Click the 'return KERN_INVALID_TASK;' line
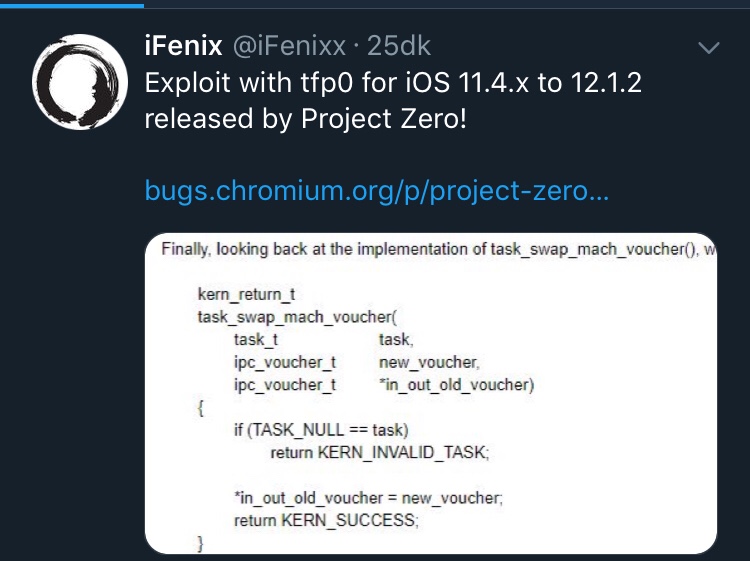 pyautogui.click(x=379, y=452)
